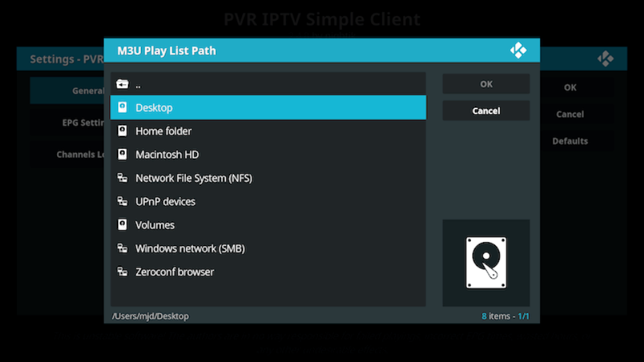
Task: Click the hard drive preview thumbnail
Action: [486, 262]
